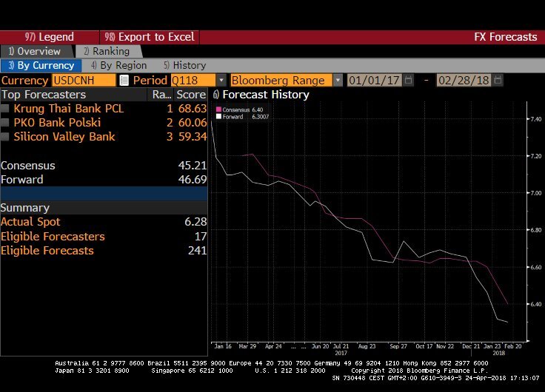Click the white Forward legend swatch
Image resolution: width=545 pixels, height=392 pixels.
pyautogui.click(x=218, y=116)
